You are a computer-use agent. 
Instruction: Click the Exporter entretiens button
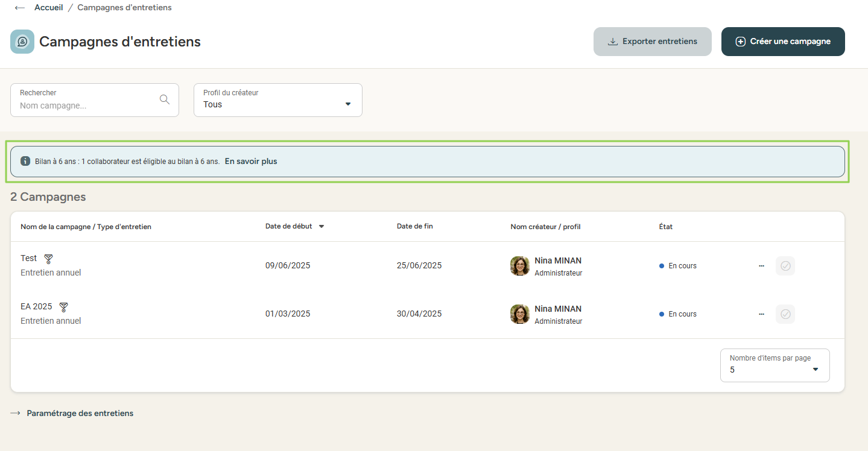[652, 42]
